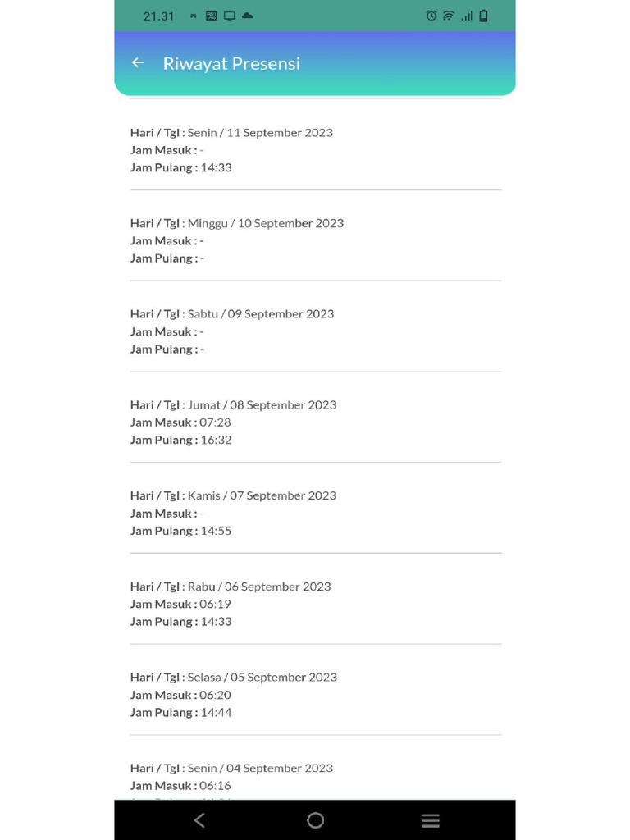Tap the cloud icon in status bar
This screenshot has width=630, height=840.
(x=248, y=16)
